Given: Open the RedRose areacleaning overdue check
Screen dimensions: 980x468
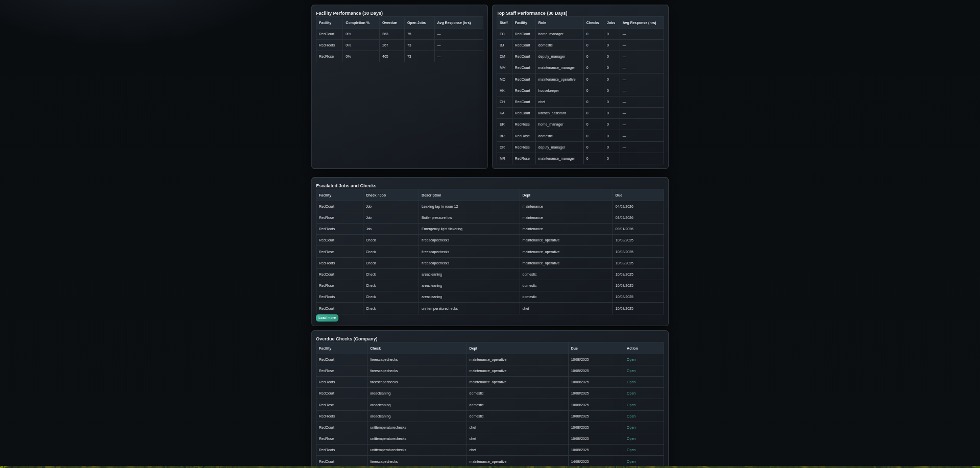Looking at the screenshot, I should coord(631,405).
